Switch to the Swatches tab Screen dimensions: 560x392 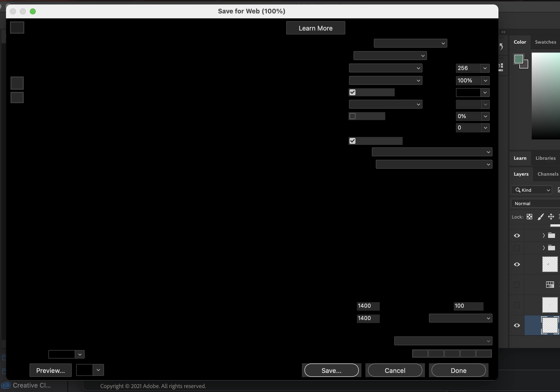click(x=545, y=42)
